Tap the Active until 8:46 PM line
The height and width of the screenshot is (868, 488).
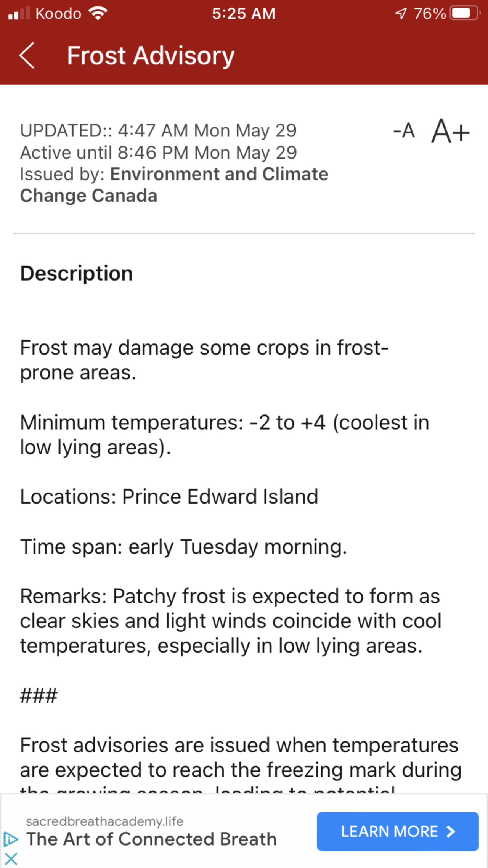click(158, 152)
